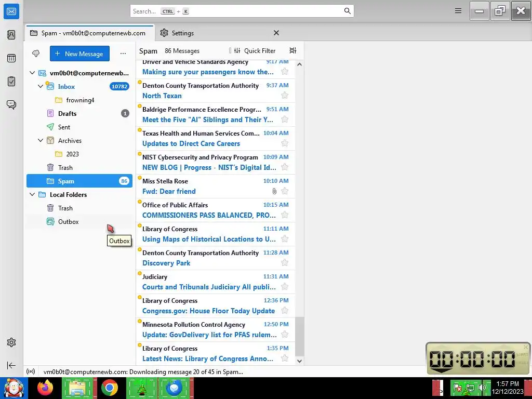Star the NIST Digital Id blog message

pyautogui.click(x=285, y=167)
